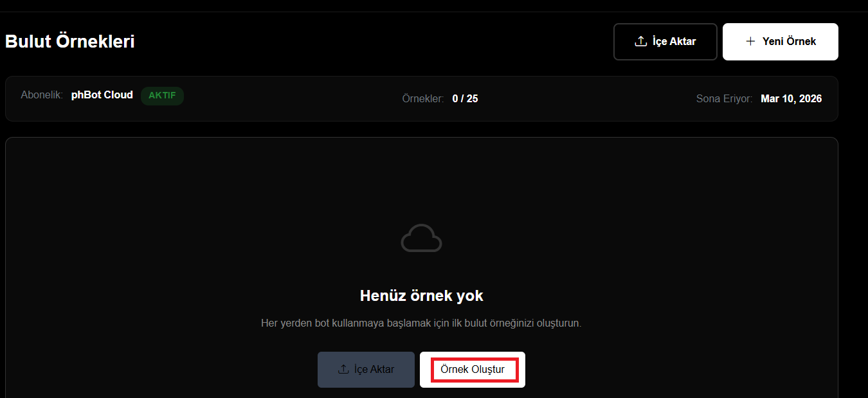Click the description text starting with Her yerden bot
868x398 pixels.
(x=421, y=323)
